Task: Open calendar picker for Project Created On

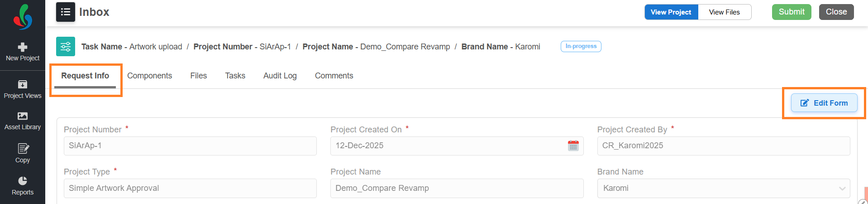Action: (573, 146)
